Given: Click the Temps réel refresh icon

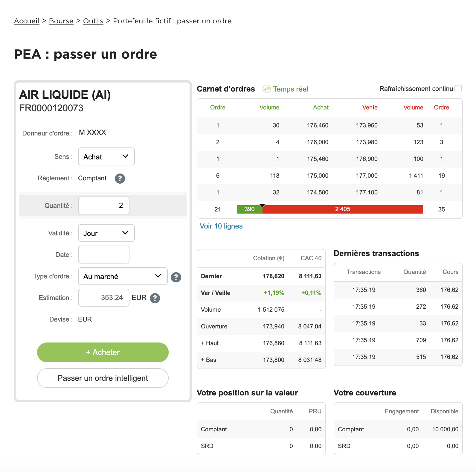Looking at the screenshot, I should (266, 89).
